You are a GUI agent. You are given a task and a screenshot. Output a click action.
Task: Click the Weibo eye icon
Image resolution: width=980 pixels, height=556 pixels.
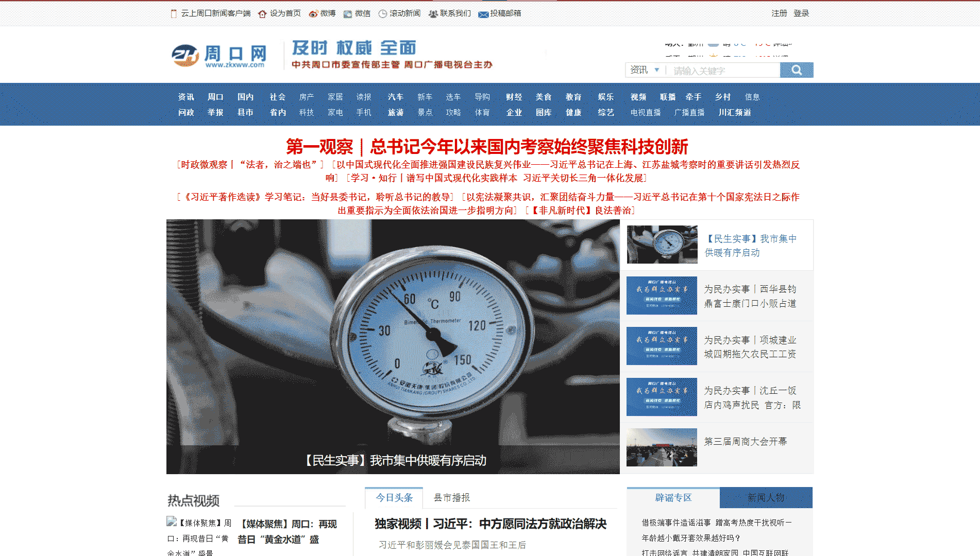click(x=313, y=14)
